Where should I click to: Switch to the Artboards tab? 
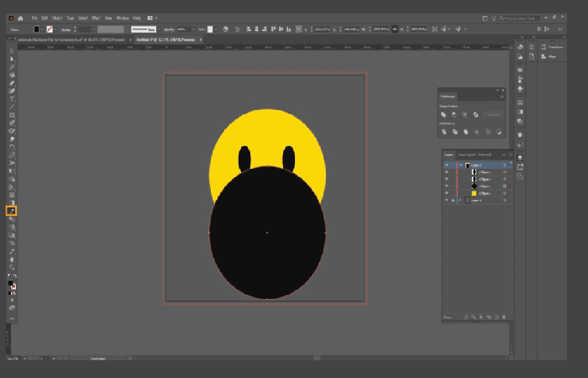(485, 155)
